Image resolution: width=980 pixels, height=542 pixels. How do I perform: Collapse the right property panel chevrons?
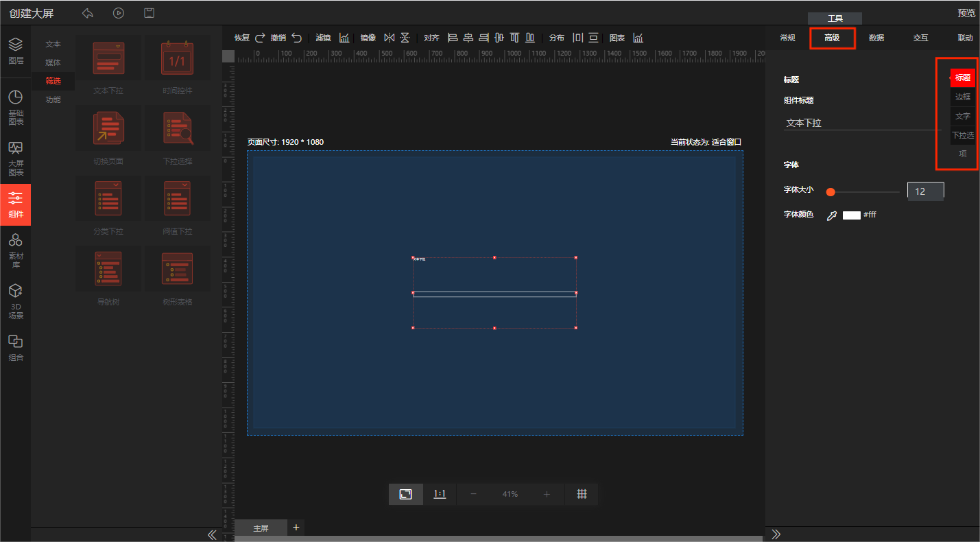[776, 534]
